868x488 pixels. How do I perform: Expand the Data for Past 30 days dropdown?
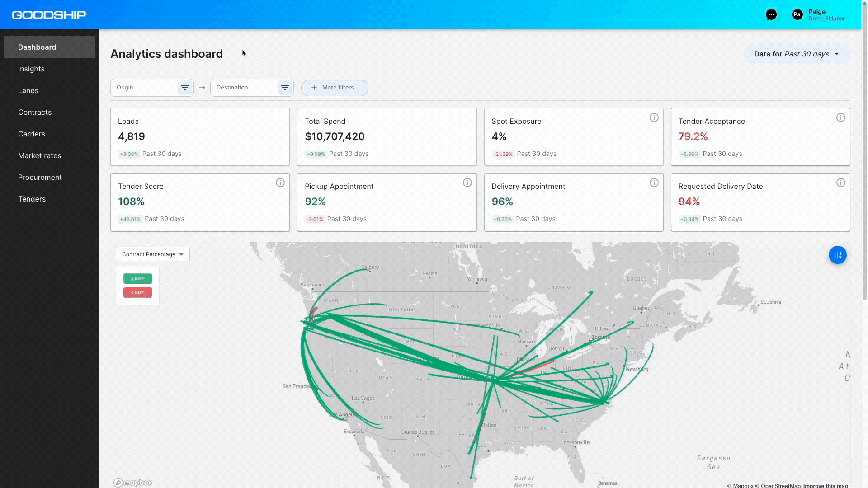[x=797, y=54]
